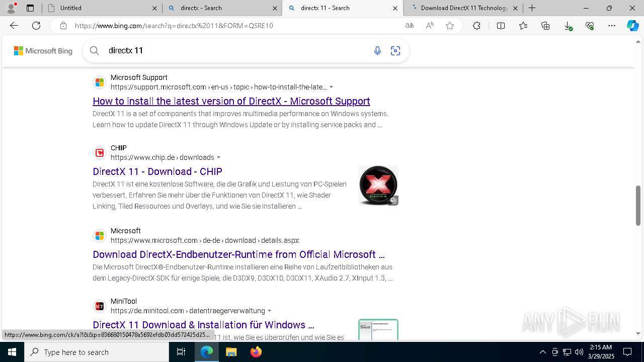Viewport: 644px width, 362px height.
Task: Open Windows Start menu
Action: point(12,352)
